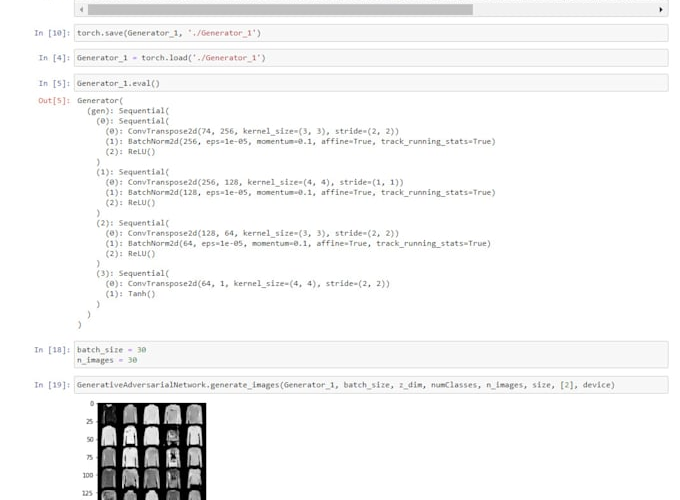Click the Generator( output text header
Screen dimensions: 680x500
pyautogui.click(x=100, y=101)
